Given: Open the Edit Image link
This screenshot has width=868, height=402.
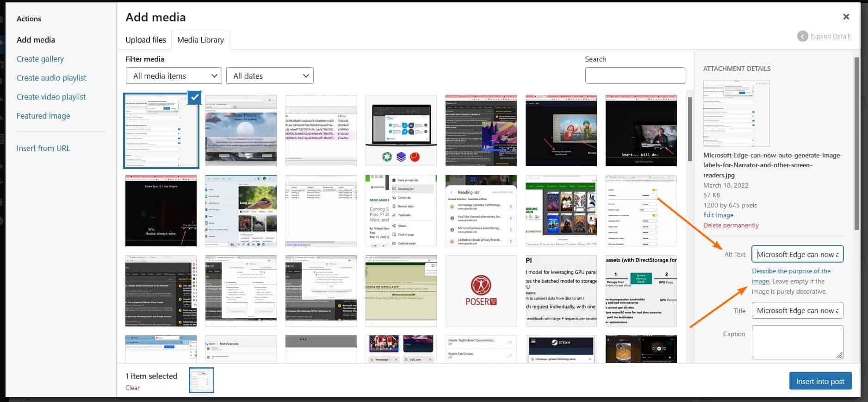Looking at the screenshot, I should [x=718, y=215].
